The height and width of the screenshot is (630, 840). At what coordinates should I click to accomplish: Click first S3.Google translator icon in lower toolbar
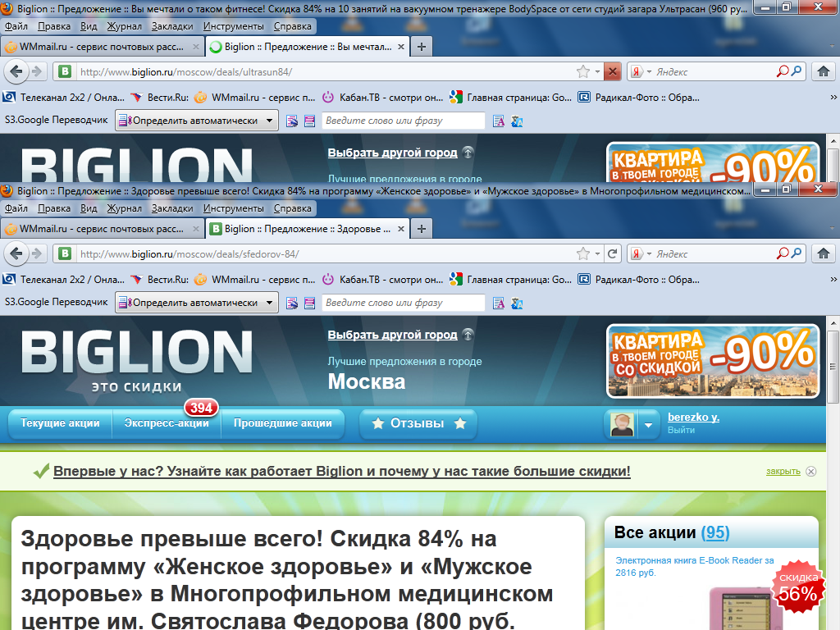[292, 304]
